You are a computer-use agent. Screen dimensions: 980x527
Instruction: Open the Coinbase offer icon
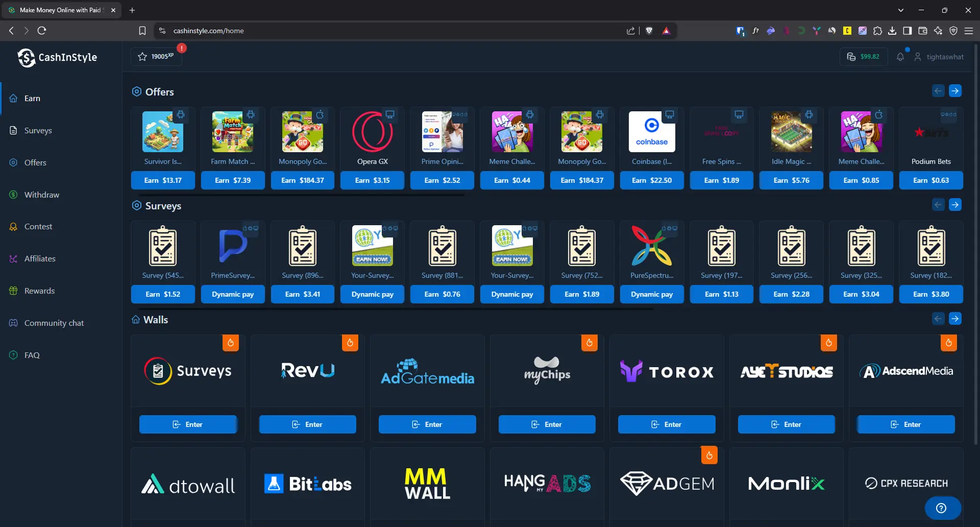click(x=652, y=132)
